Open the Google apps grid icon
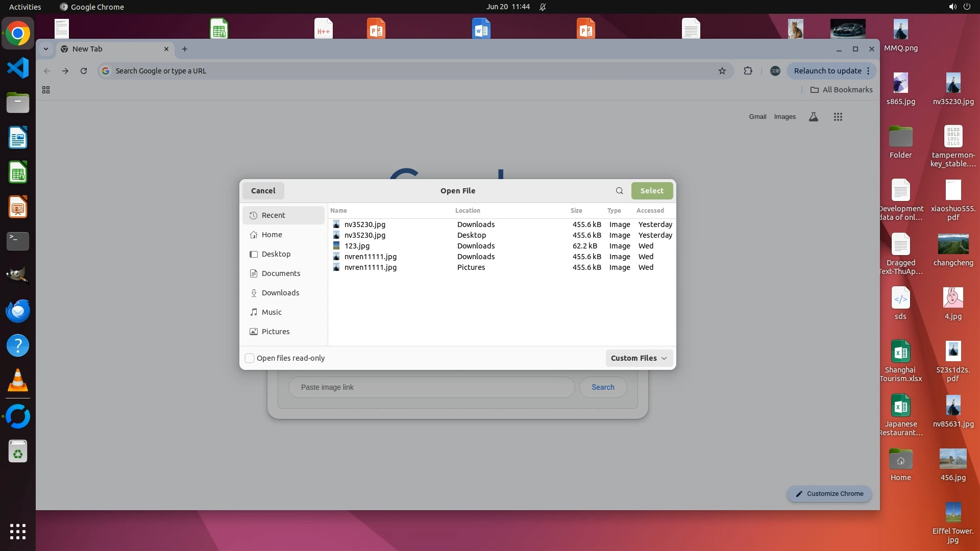 pos(838,117)
